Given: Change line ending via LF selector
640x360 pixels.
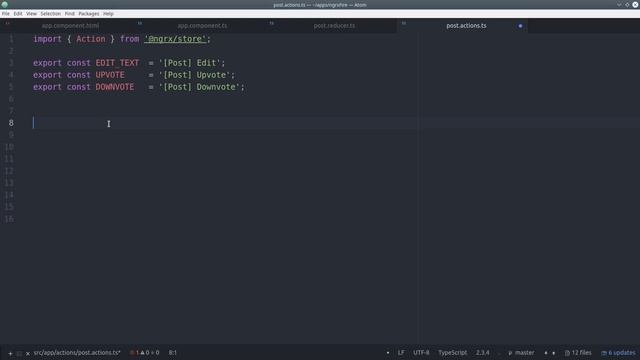Looking at the screenshot, I should pyautogui.click(x=401, y=353).
